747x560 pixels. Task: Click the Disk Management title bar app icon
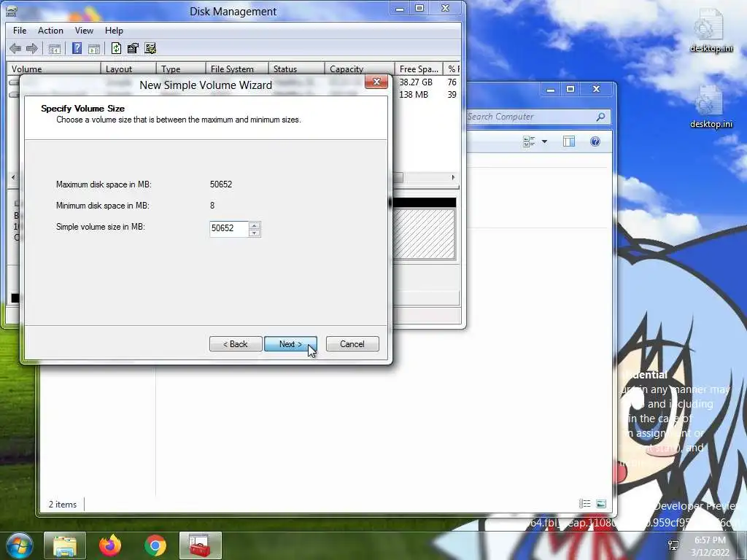[12, 10]
